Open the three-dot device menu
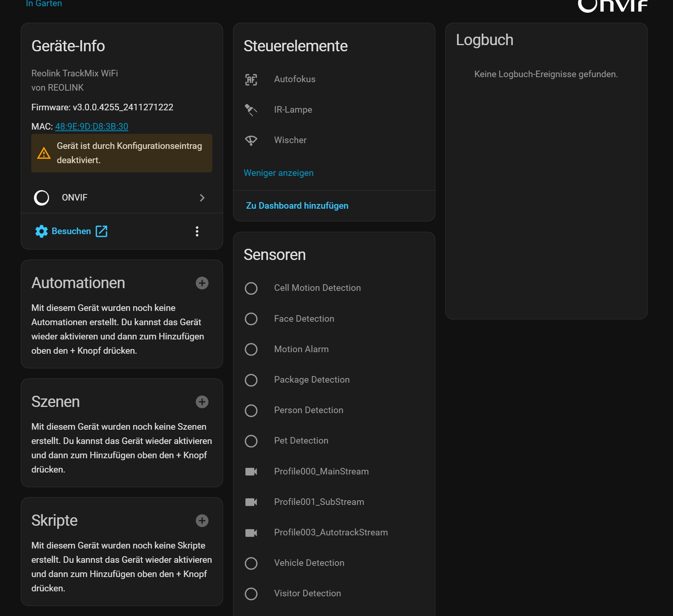Screen dimensions: 673x616 [197, 231]
